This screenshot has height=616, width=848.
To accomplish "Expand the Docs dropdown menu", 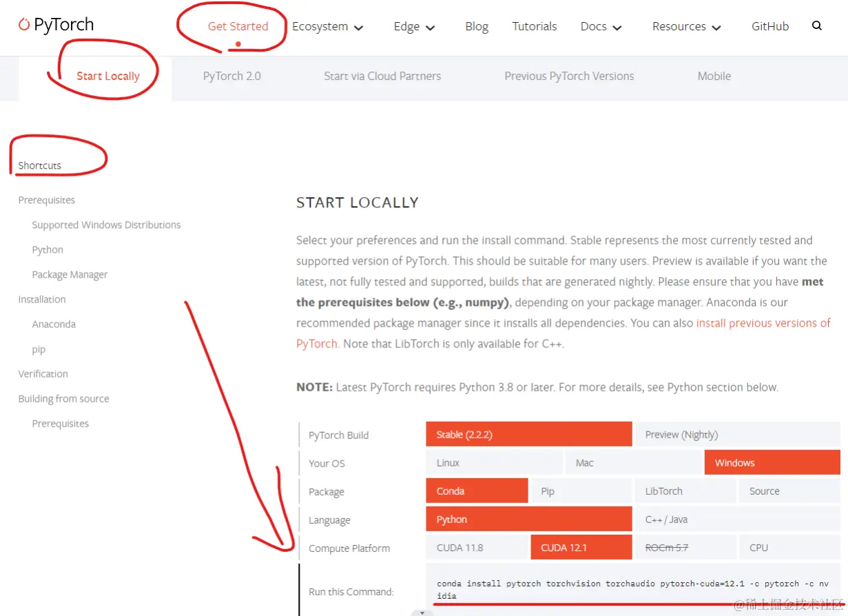I will pyautogui.click(x=601, y=27).
